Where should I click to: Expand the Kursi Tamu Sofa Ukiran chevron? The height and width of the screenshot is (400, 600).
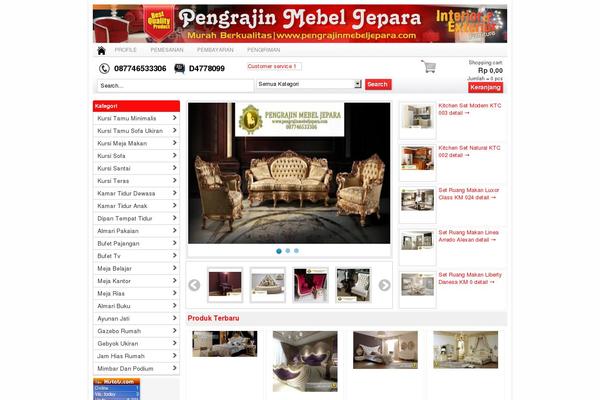click(x=174, y=131)
